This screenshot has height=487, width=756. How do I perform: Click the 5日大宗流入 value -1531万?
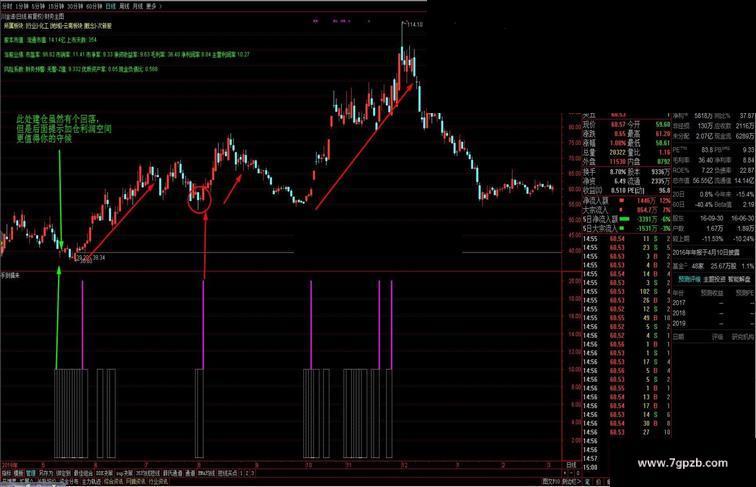coord(646,228)
